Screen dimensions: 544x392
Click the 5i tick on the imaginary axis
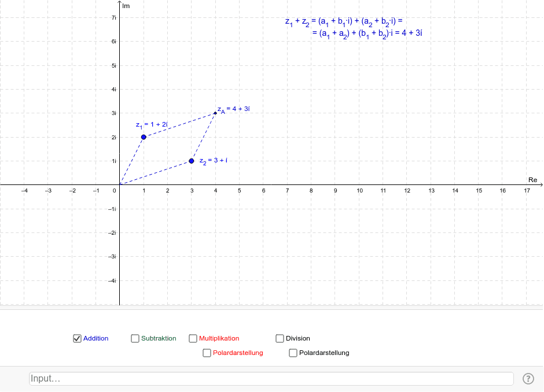pos(114,65)
